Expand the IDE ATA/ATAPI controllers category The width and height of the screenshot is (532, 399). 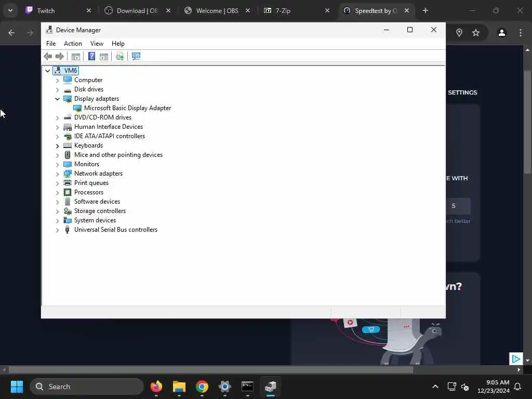point(57,137)
